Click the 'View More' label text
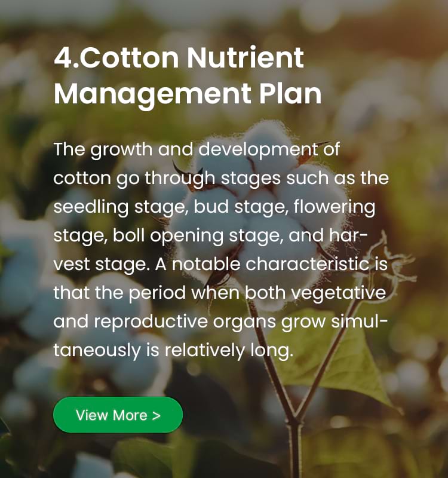Image resolution: width=448 pixels, height=478 pixels. [x=112, y=415]
